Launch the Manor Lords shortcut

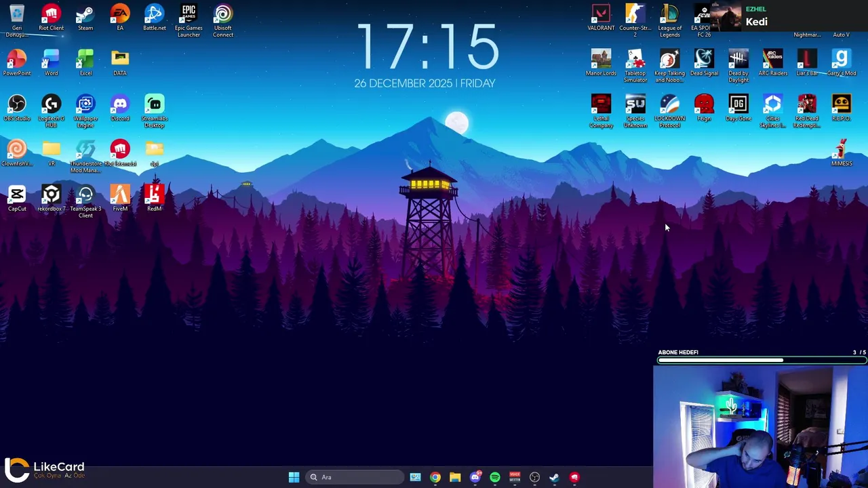(601, 62)
